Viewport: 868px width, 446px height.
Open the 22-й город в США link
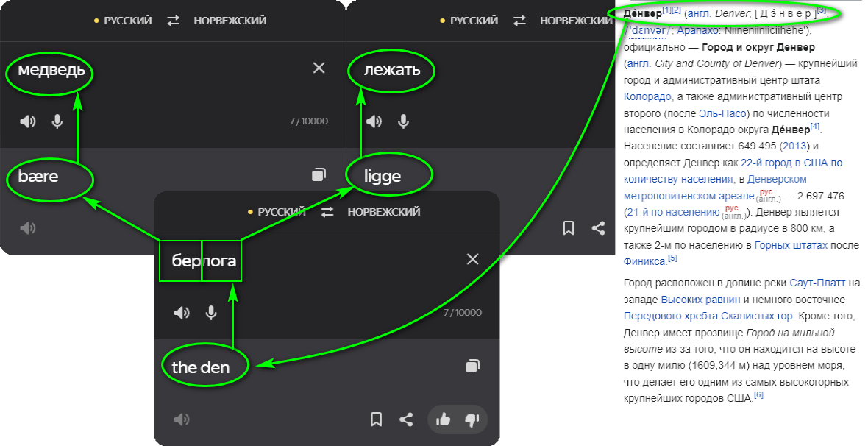(791, 163)
